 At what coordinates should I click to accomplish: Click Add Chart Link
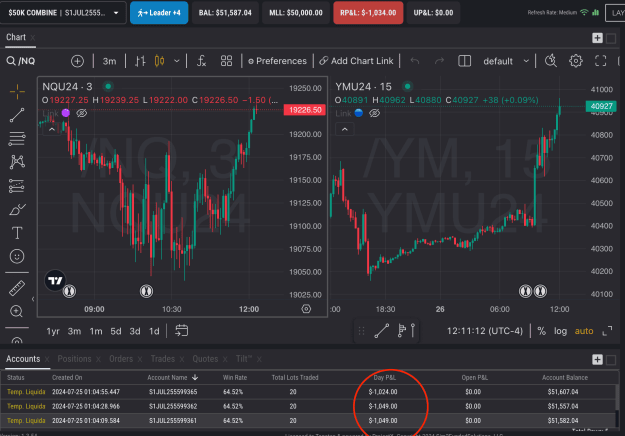356,61
